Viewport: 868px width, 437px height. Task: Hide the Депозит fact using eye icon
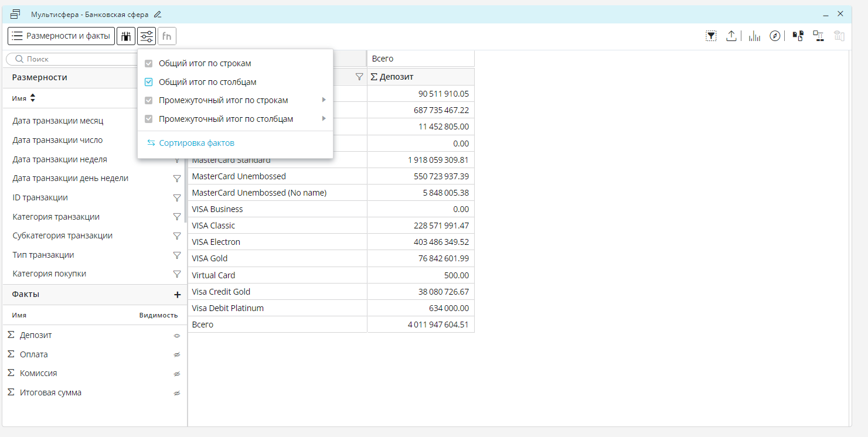(x=176, y=336)
